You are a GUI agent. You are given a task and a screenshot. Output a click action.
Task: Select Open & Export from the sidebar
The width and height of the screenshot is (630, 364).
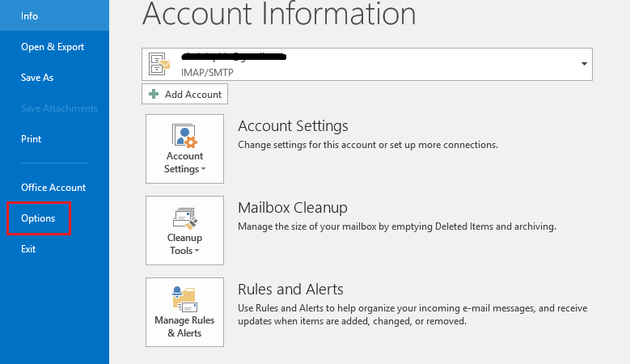click(x=54, y=47)
